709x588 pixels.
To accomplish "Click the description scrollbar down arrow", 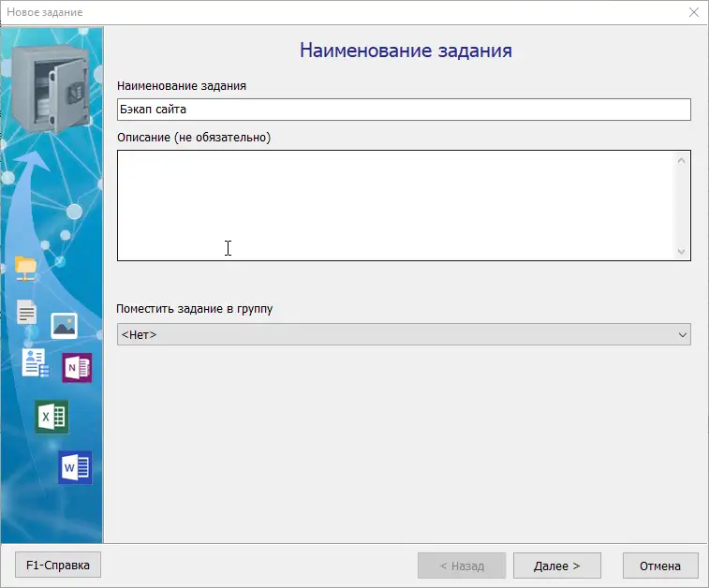I will click(x=682, y=251).
